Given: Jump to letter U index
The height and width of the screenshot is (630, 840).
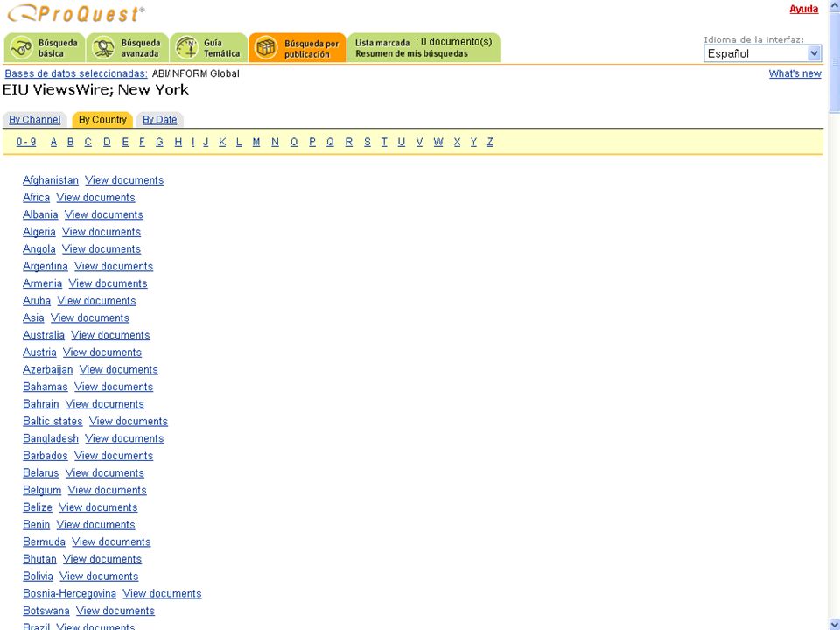Looking at the screenshot, I should 402,142.
